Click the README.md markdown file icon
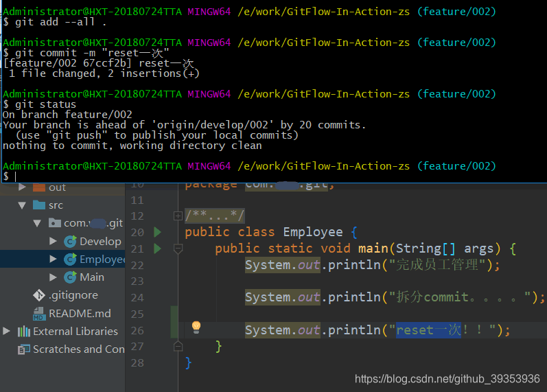This screenshot has width=547, height=392. [x=39, y=314]
